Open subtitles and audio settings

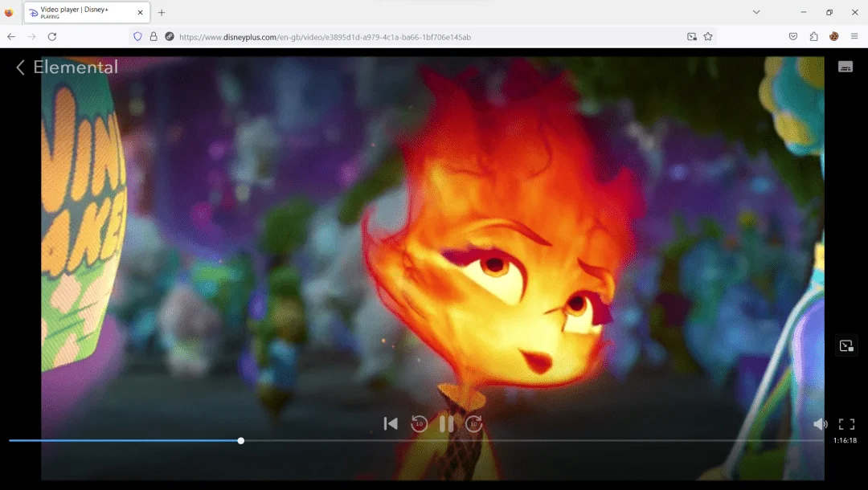tap(845, 67)
